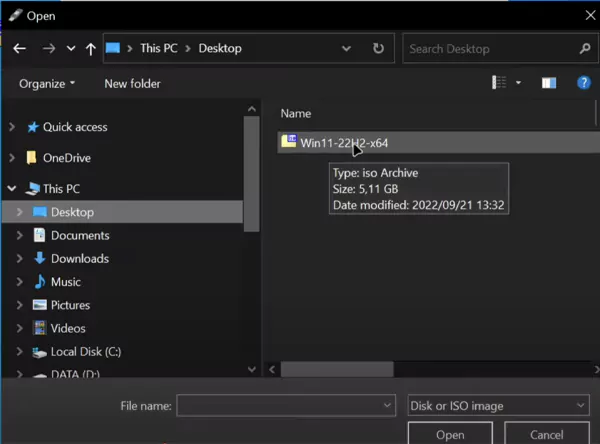
Task: Open OneDrive in the sidebar
Action: (67, 158)
